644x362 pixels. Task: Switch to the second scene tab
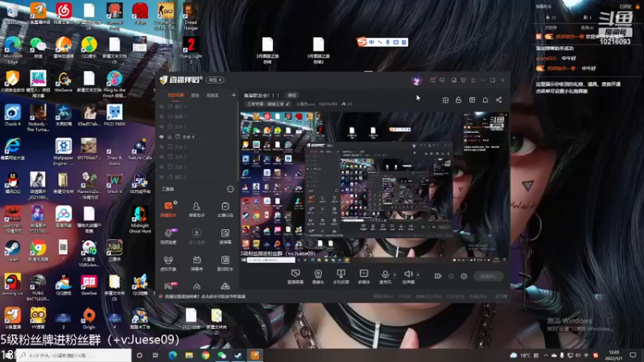pos(195,95)
